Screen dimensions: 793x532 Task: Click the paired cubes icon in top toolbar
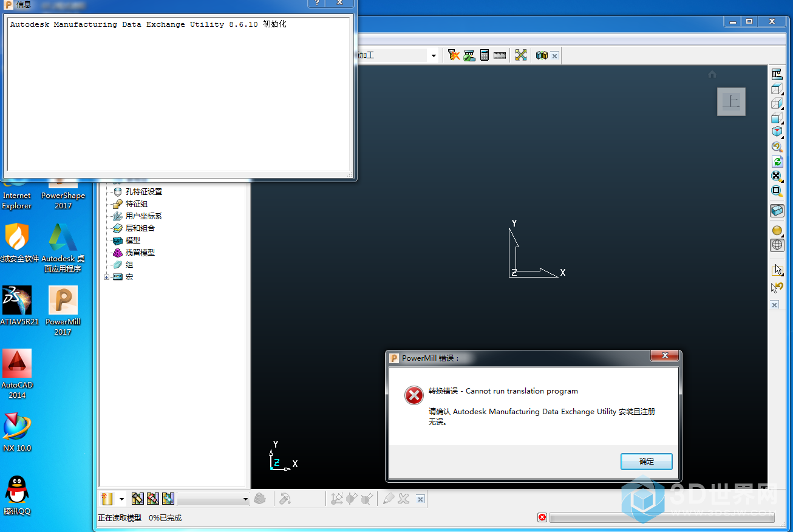tap(542, 55)
